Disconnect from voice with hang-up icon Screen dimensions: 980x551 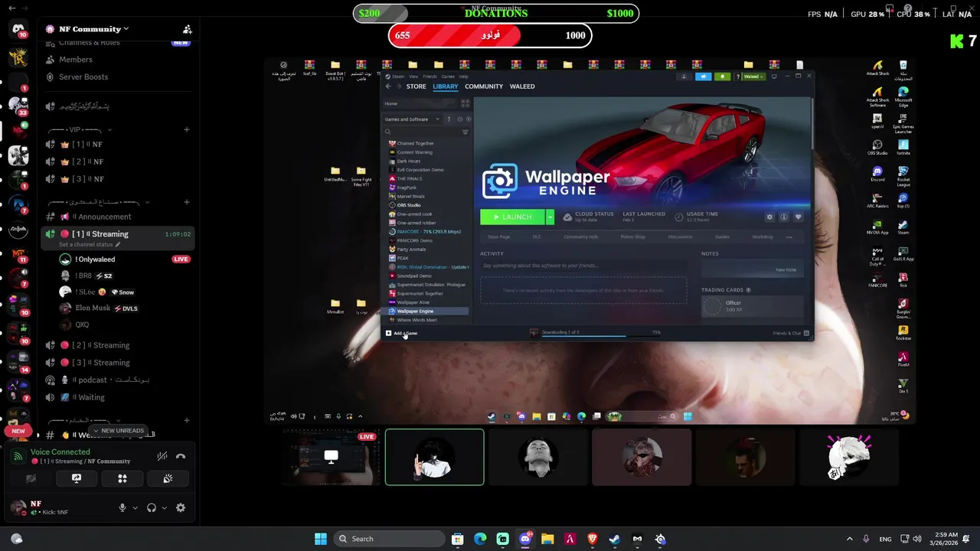[x=181, y=456]
